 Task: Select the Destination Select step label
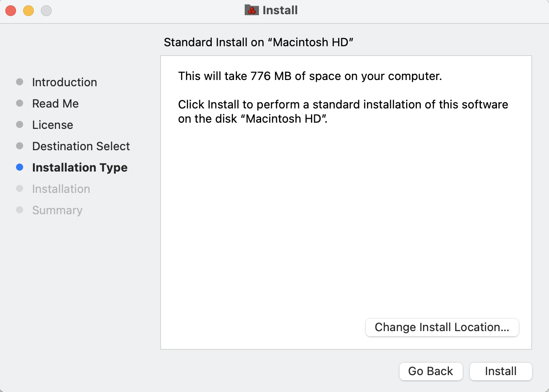point(81,146)
